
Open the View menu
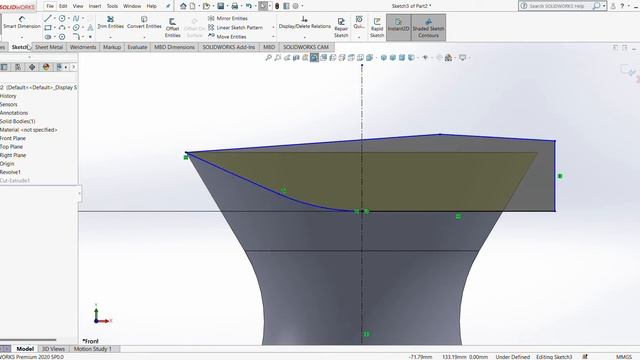[x=78, y=6]
